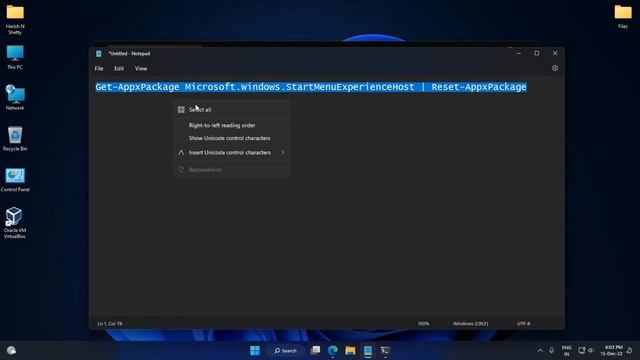Click Ln 1, Col 78 status indicator
This screenshot has height=360, width=640.
click(109, 324)
